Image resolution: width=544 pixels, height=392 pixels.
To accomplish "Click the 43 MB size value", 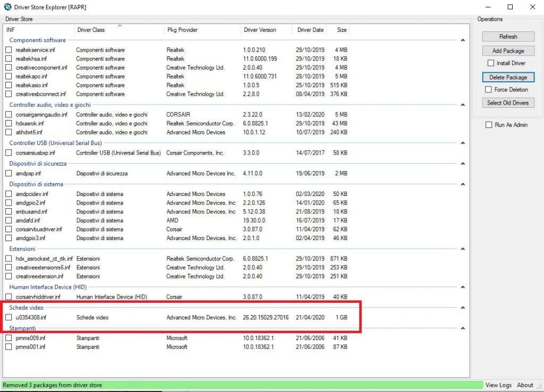I will 339,124.
